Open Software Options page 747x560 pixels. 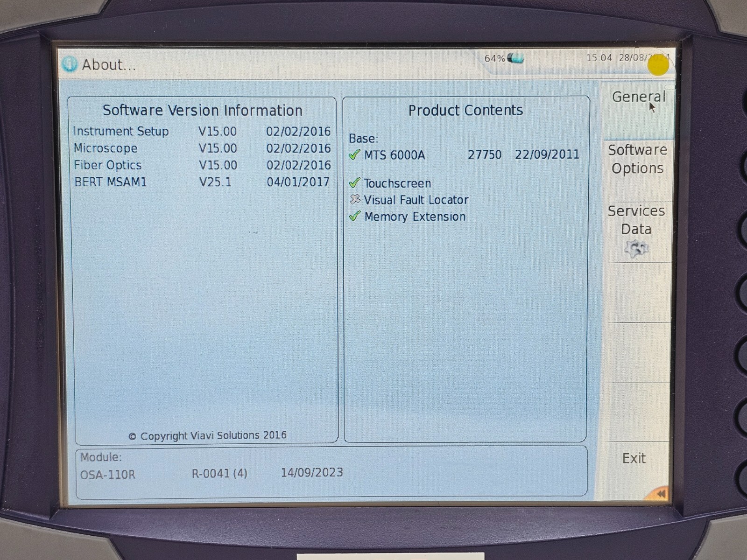637,170
